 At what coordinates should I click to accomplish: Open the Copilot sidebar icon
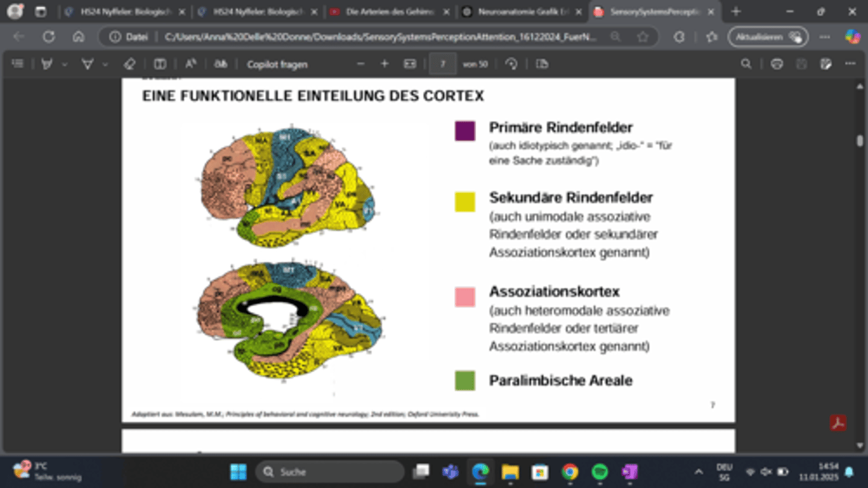852,37
